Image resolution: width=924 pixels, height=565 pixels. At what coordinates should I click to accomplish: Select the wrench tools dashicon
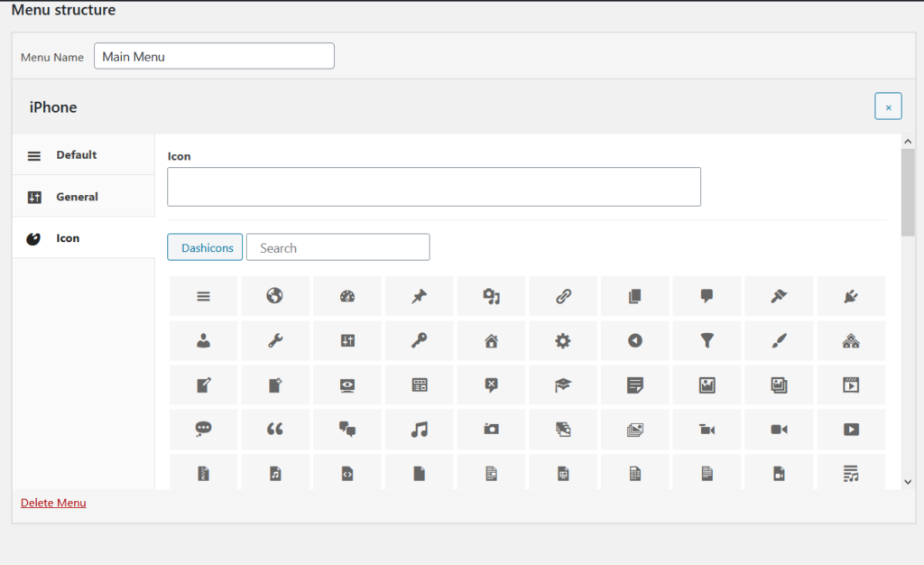point(275,340)
